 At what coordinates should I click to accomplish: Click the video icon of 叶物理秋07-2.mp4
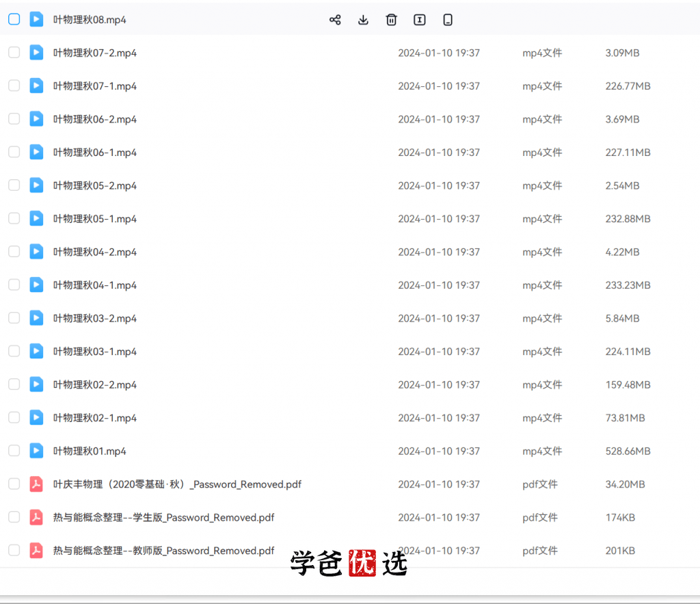[x=36, y=52]
